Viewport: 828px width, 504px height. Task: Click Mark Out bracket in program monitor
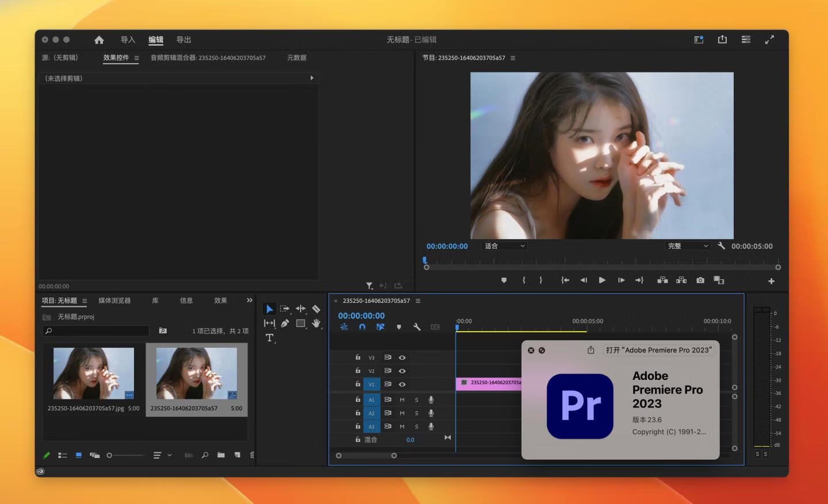[x=540, y=280]
